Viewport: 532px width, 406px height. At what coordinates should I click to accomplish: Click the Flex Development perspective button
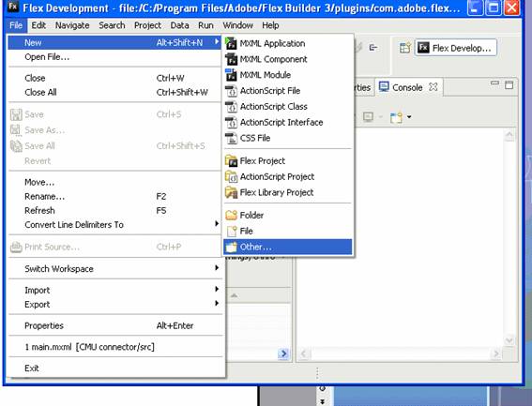tap(456, 48)
